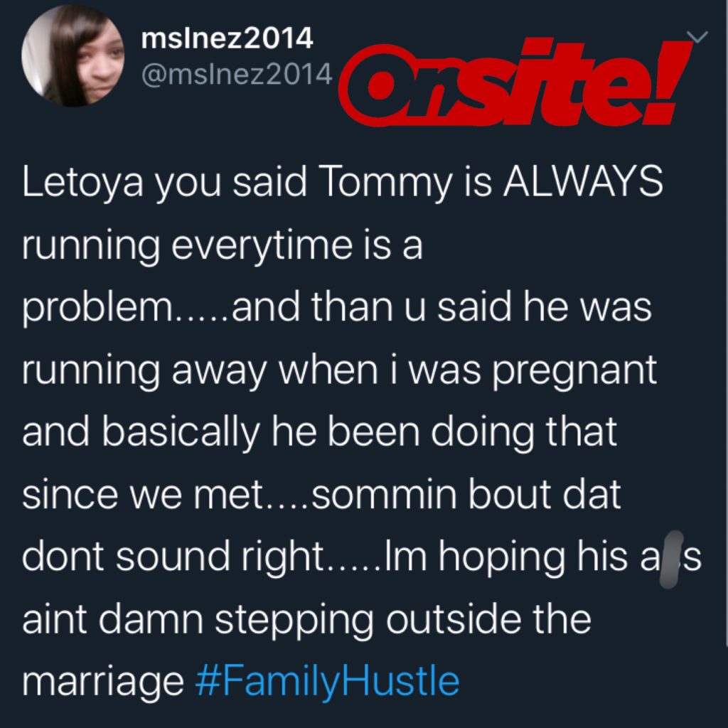The height and width of the screenshot is (728, 728).
Task: Open the #FamilyHustle hashtag
Action: (x=327, y=682)
